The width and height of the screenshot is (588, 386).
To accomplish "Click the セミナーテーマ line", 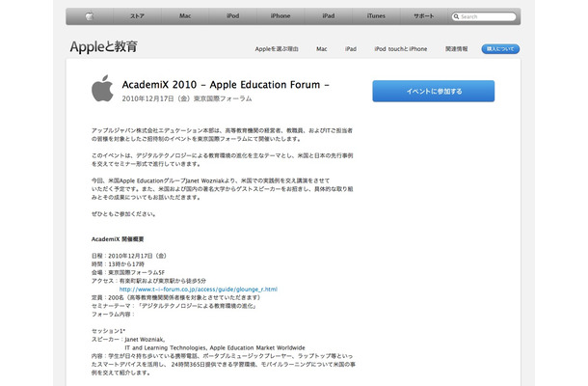I will 174,306.
